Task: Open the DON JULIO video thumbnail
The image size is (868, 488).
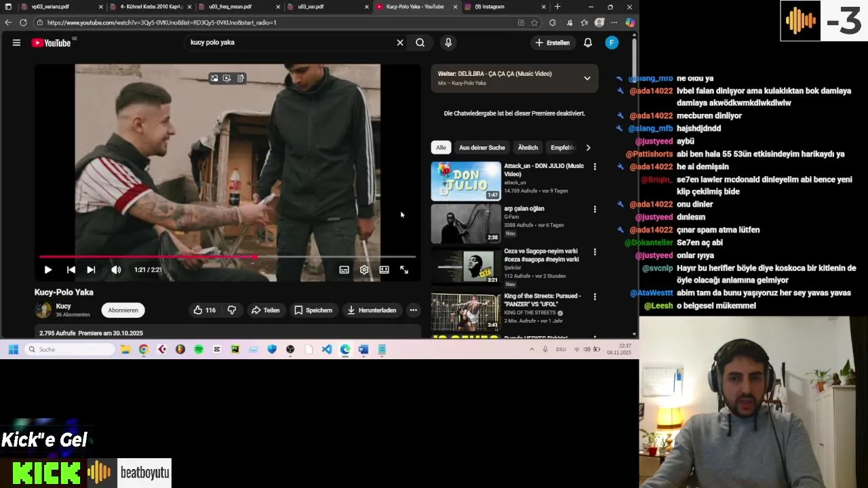Action: click(x=466, y=181)
